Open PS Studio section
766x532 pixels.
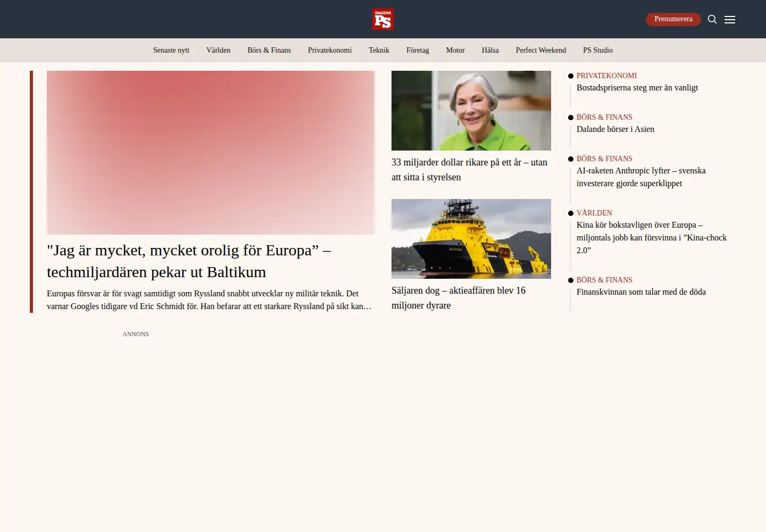pyautogui.click(x=598, y=50)
